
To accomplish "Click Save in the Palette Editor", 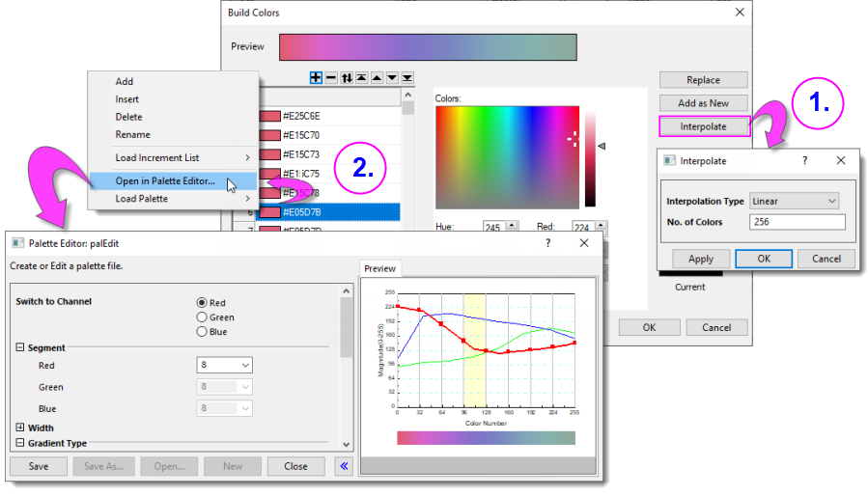I will point(39,466).
